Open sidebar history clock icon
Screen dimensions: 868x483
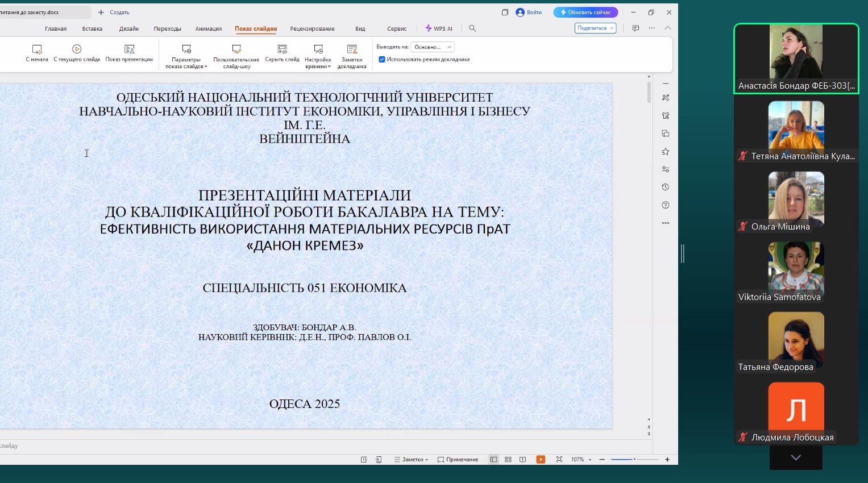coord(666,187)
